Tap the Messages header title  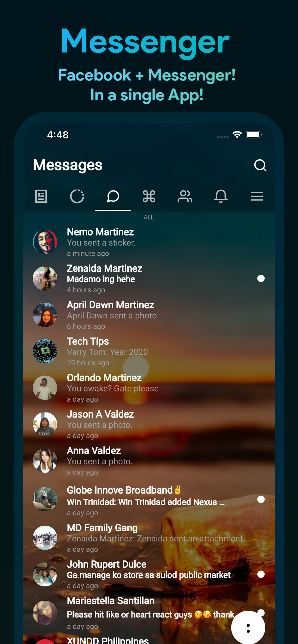[x=68, y=165]
